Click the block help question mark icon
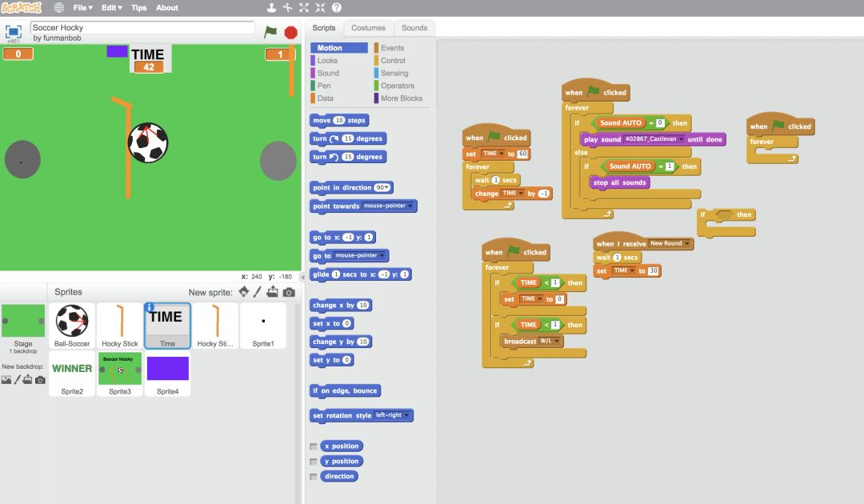The image size is (864, 504). click(337, 8)
